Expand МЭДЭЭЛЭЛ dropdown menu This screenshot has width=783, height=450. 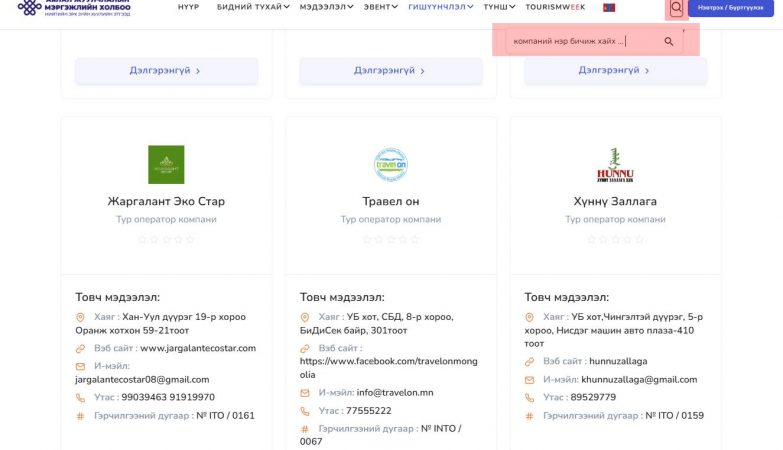pos(326,7)
